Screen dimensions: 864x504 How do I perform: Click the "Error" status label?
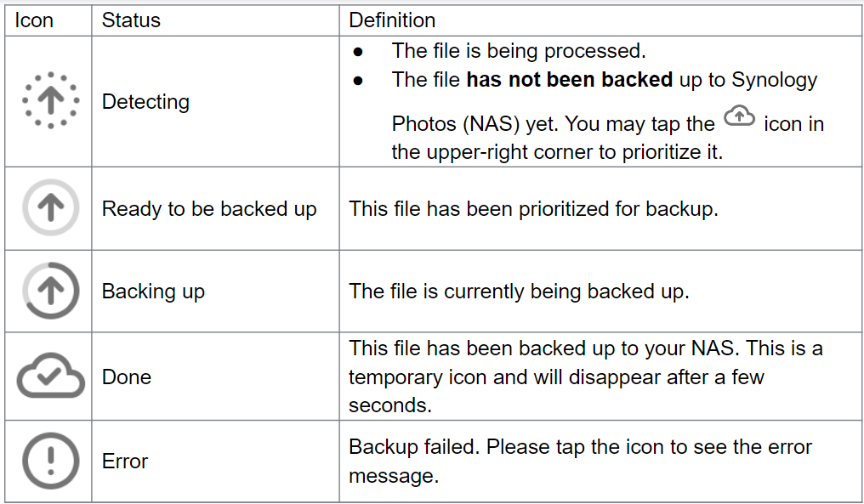point(125,462)
